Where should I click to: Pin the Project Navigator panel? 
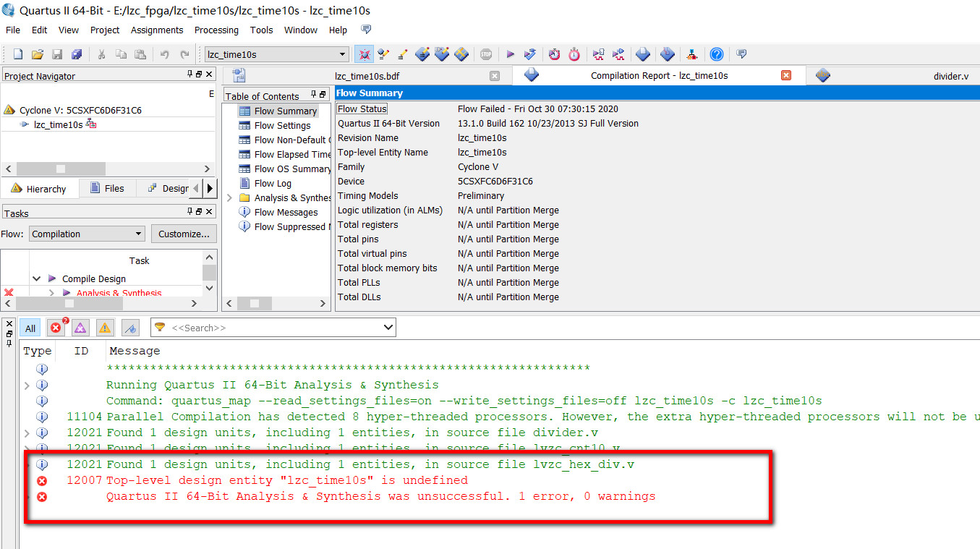[x=189, y=75]
